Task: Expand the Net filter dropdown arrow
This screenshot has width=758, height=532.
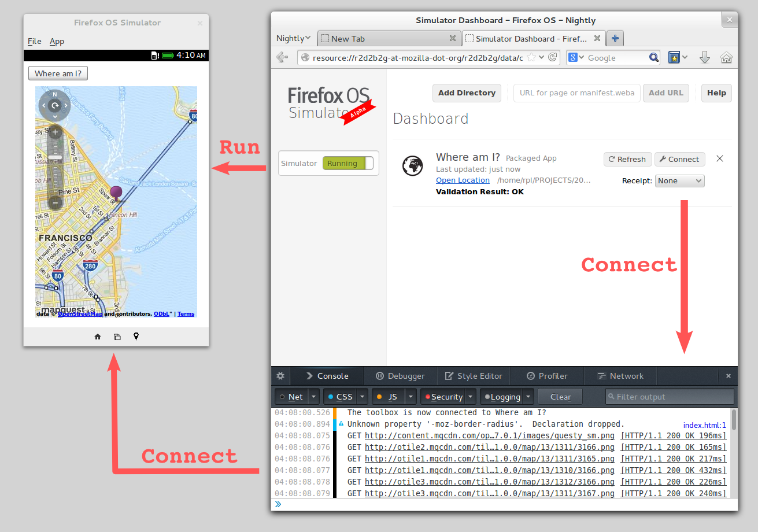Action: [314, 397]
